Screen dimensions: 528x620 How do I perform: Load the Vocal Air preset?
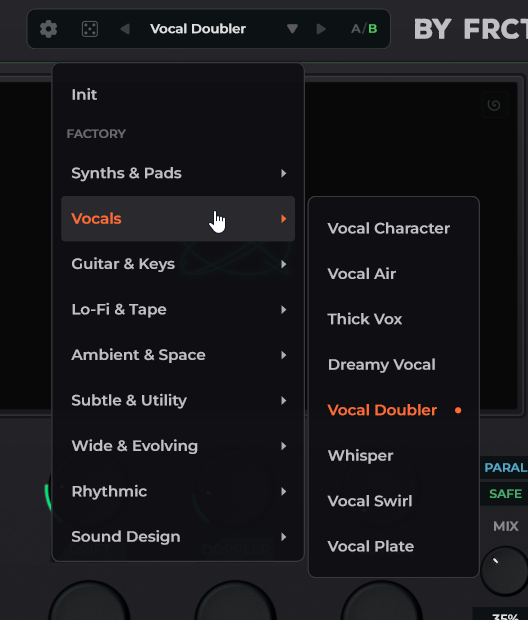point(394,274)
